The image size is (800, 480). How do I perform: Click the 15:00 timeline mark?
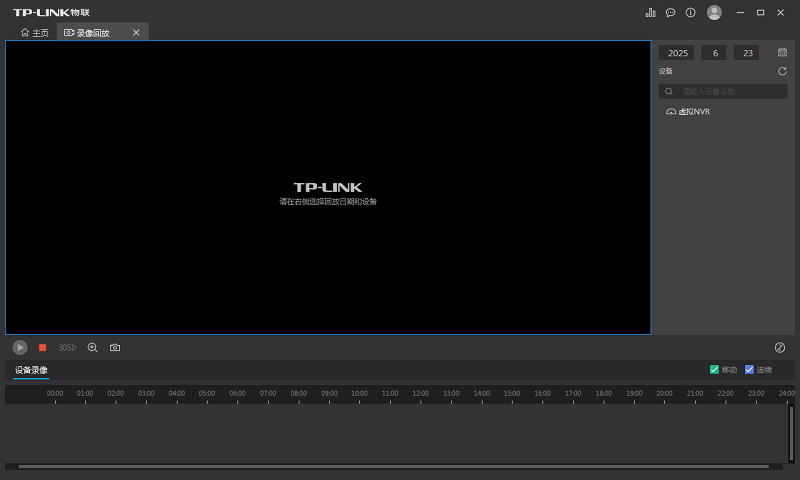click(512, 393)
